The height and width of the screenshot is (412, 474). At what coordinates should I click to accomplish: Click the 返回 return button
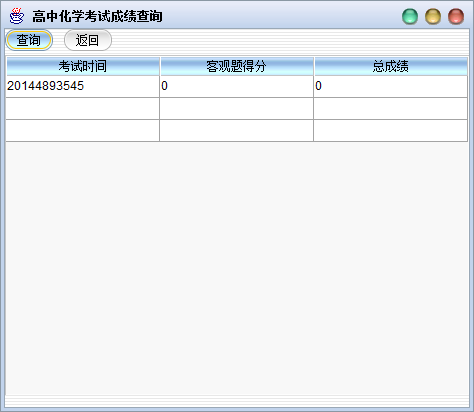click(88, 40)
